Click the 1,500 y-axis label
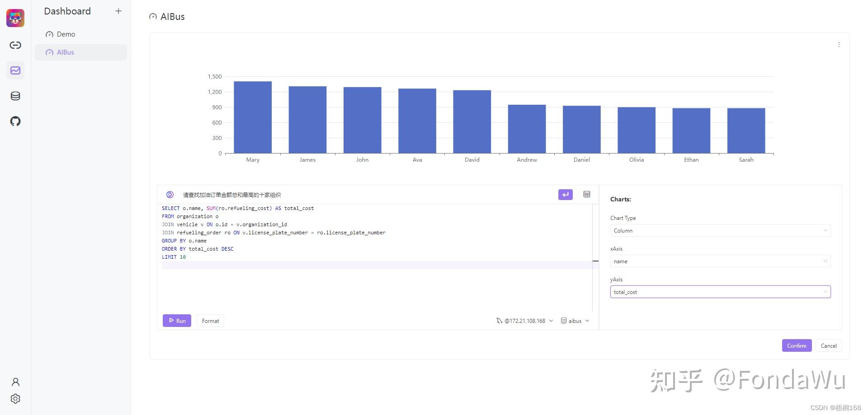868x415 pixels. (x=215, y=77)
